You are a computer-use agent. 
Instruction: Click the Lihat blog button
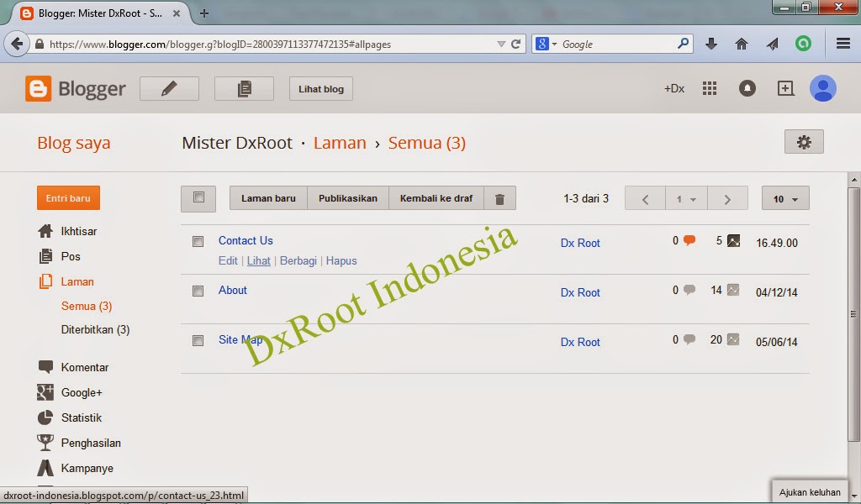point(321,89)
